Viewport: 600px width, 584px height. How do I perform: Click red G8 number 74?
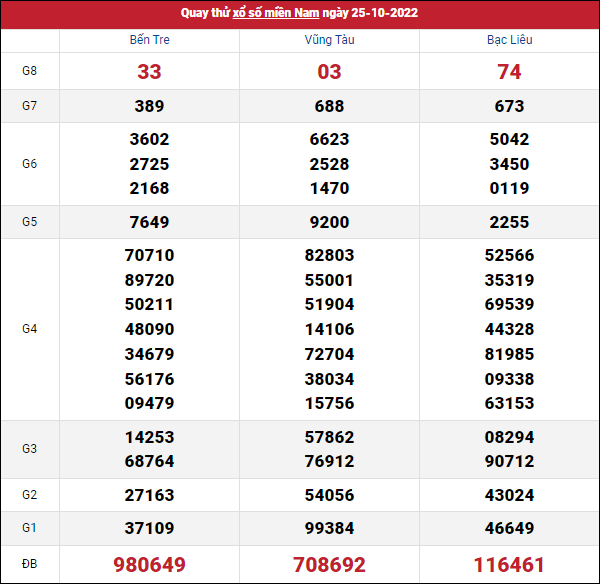(509, 72)
